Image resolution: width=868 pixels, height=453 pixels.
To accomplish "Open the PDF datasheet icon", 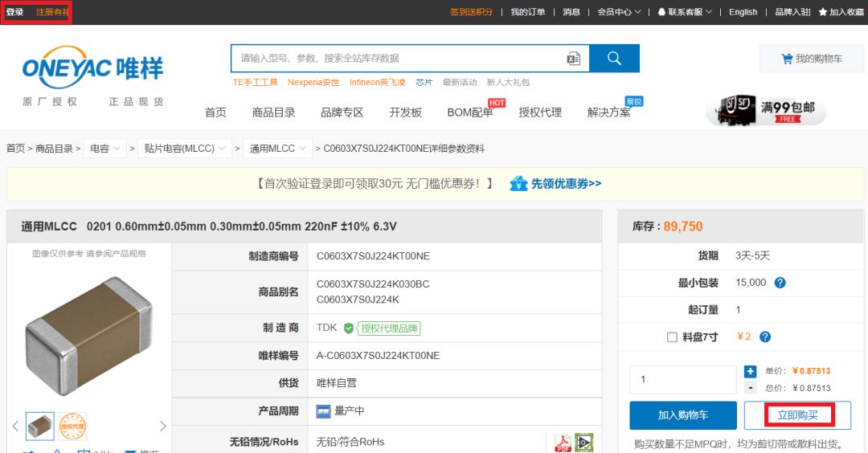I will coord(563,443).
